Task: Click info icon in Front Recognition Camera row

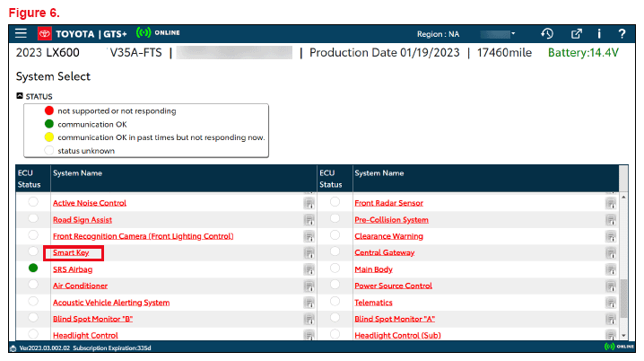Action: 309,236
